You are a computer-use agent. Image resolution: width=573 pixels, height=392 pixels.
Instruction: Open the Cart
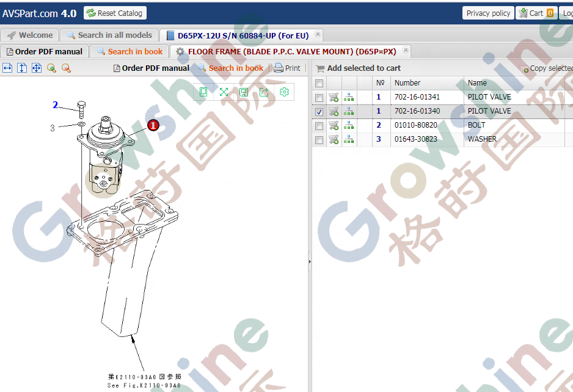536,13
